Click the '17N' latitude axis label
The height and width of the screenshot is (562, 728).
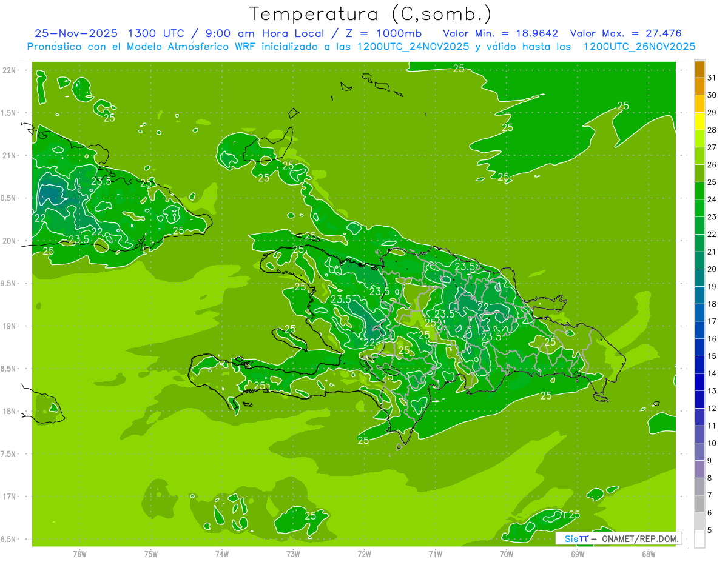pos(10,497)
